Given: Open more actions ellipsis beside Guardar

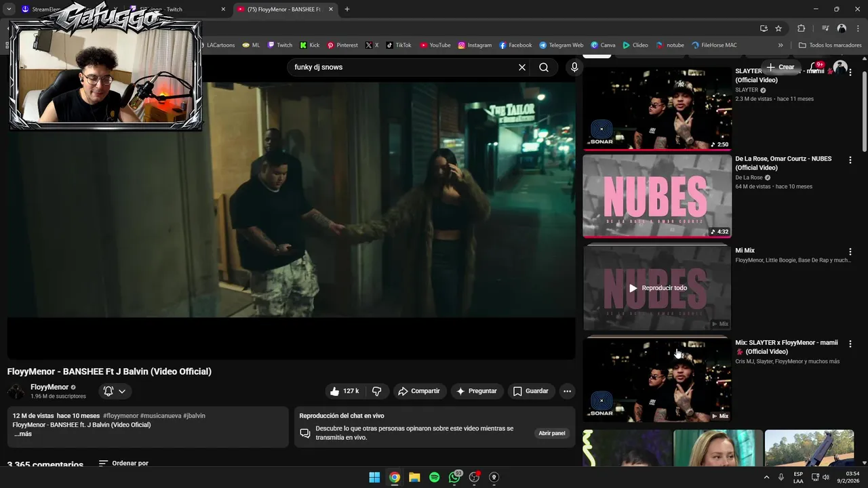Looking at the screenshot, I should tap(567, 391).
